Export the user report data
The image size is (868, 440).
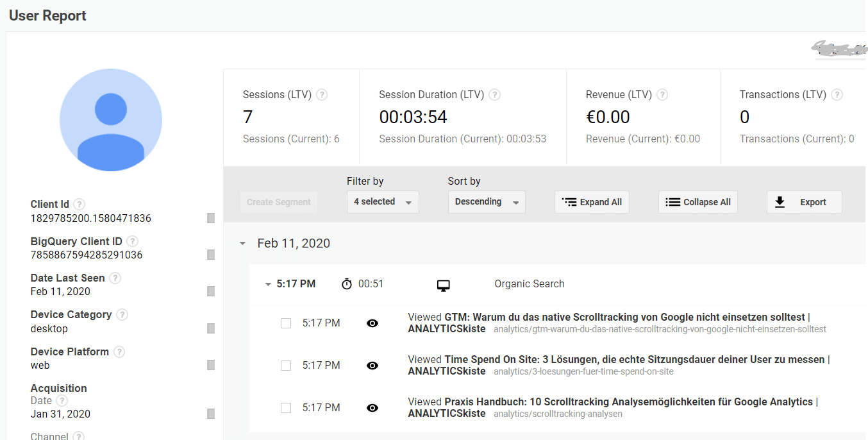[804, 202]
